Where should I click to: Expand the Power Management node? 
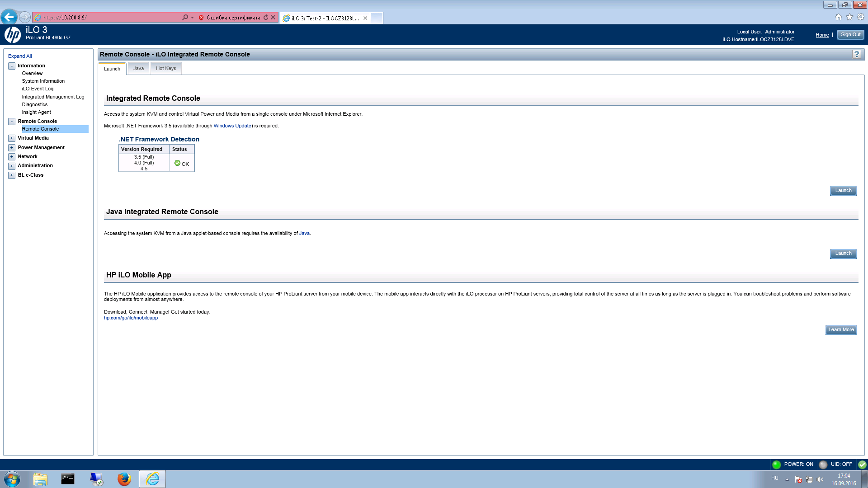[x=12, y=148]
